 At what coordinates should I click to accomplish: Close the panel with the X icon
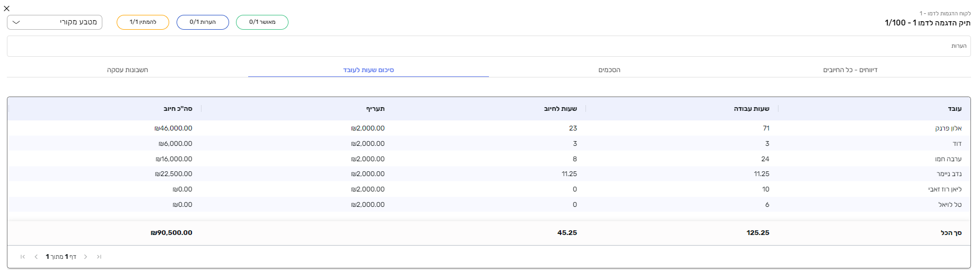(6, 8)
